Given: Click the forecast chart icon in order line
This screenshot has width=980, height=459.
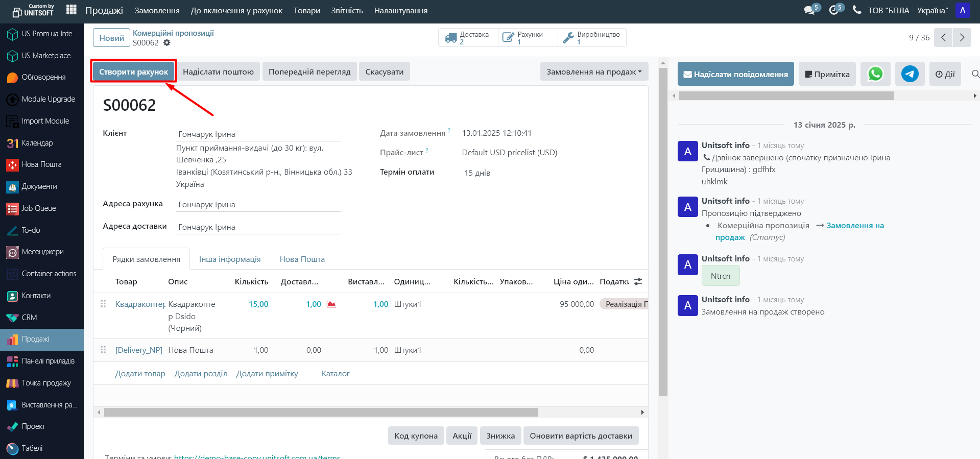Looking at the screenshot, I should 331,304.
